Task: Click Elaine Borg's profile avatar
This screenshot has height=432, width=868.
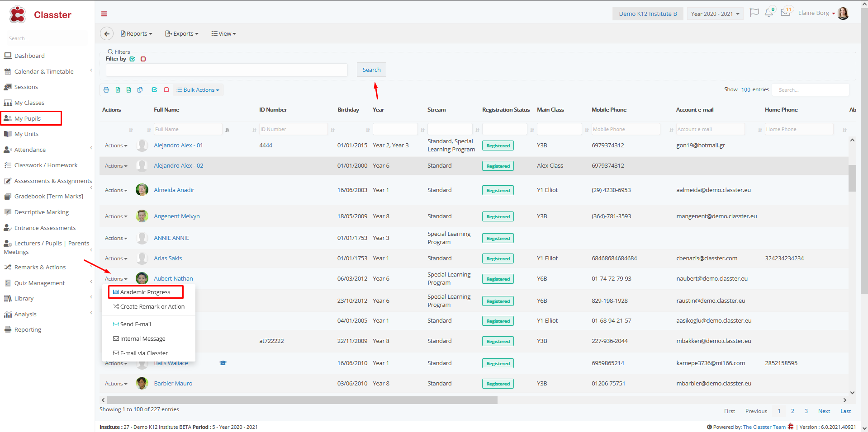Action: [x=843, y=13]
